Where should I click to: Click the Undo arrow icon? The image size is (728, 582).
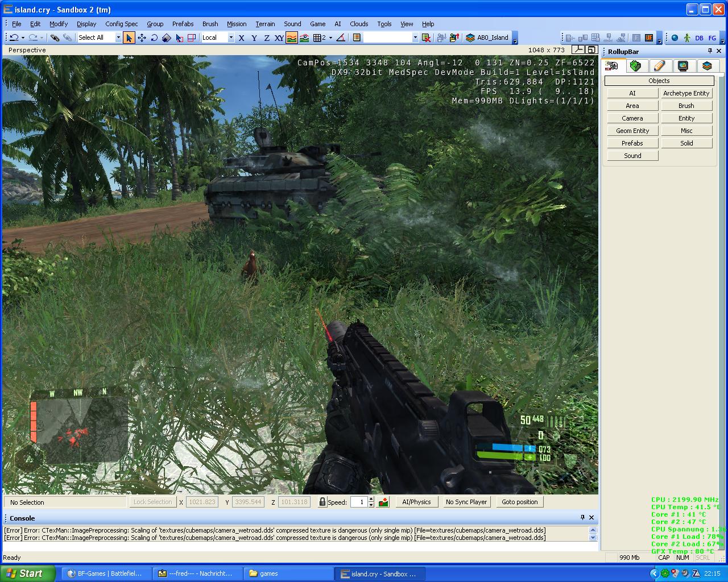click(14, 38)
